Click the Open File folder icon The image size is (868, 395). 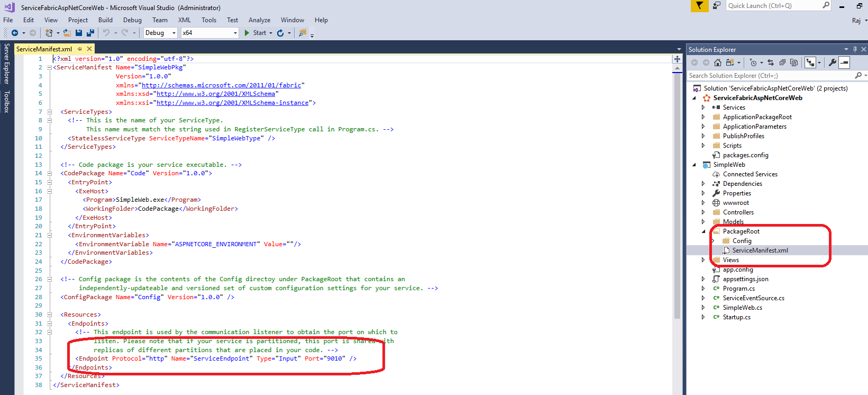click(67, 33)
